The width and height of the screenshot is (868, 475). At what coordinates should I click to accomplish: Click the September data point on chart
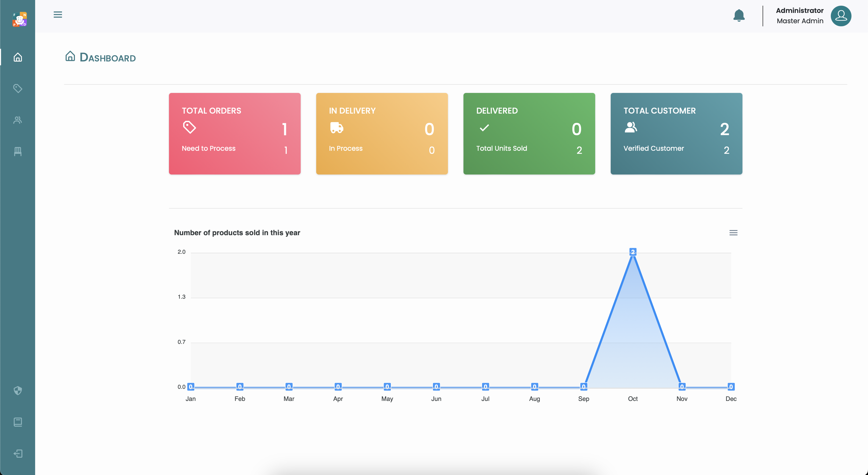pyautogui.click(x=584, y=386)
